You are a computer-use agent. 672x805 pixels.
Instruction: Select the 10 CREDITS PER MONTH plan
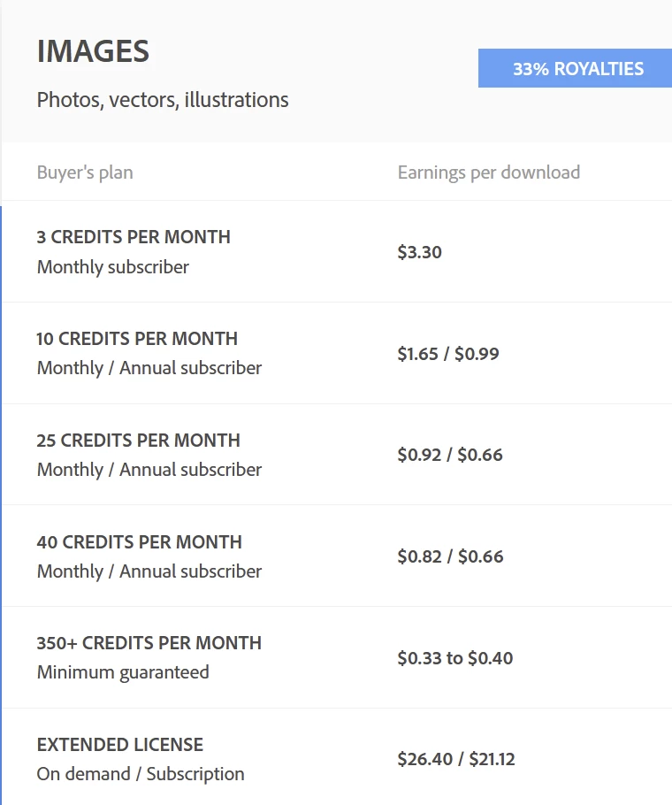point(137,339)
